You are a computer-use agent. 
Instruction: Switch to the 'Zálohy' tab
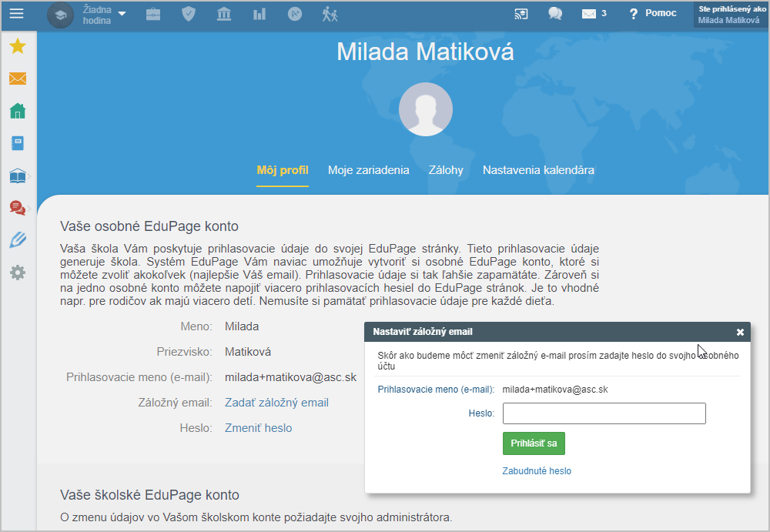(x=446, y=170)
